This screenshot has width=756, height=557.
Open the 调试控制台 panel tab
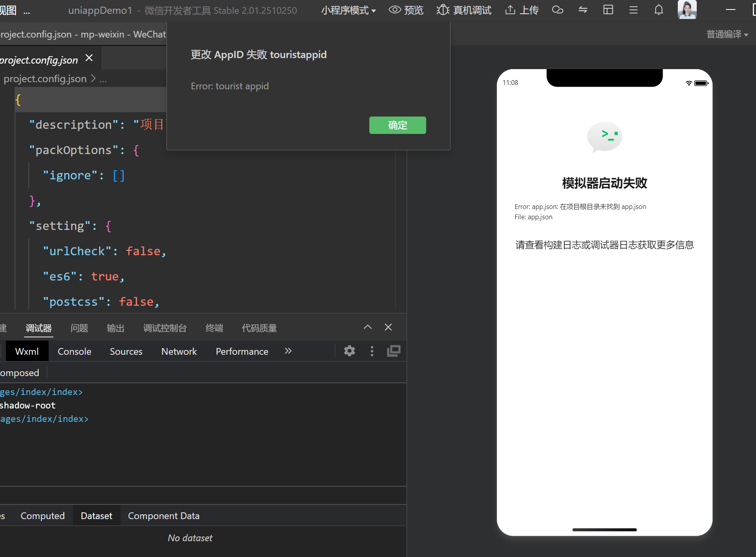165,328
